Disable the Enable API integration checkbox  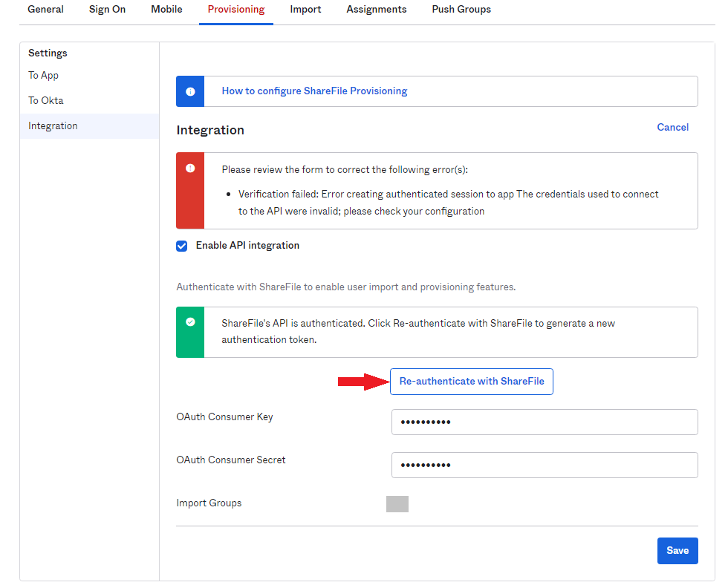tap(181, 245)
